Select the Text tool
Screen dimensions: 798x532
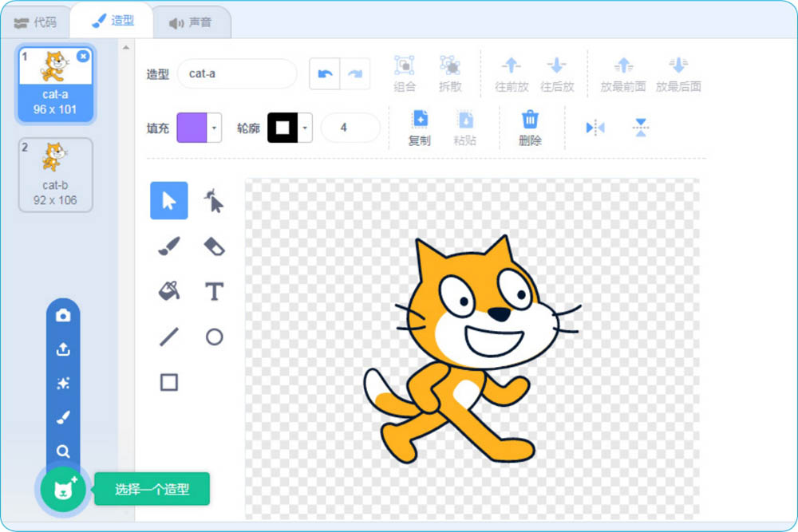pos(214,291)
